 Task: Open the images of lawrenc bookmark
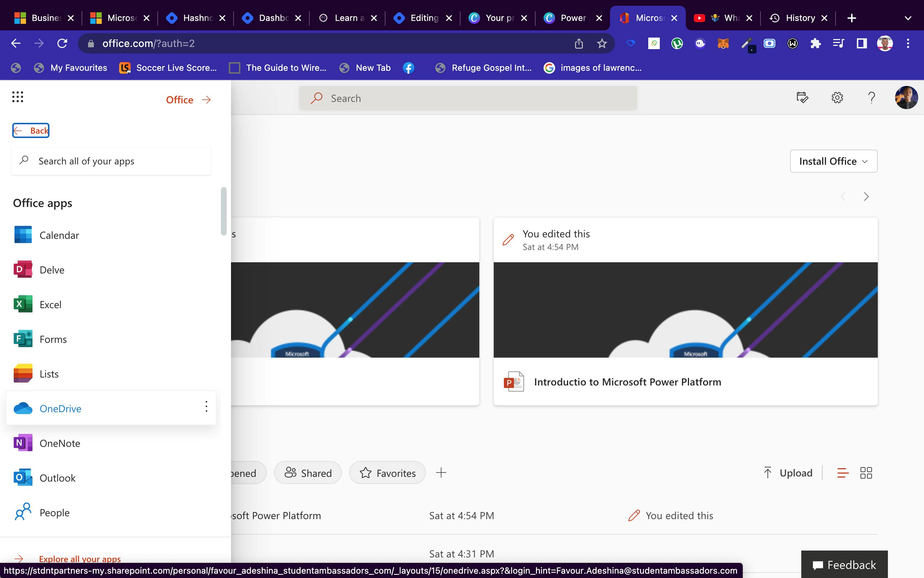click(593, 68)
